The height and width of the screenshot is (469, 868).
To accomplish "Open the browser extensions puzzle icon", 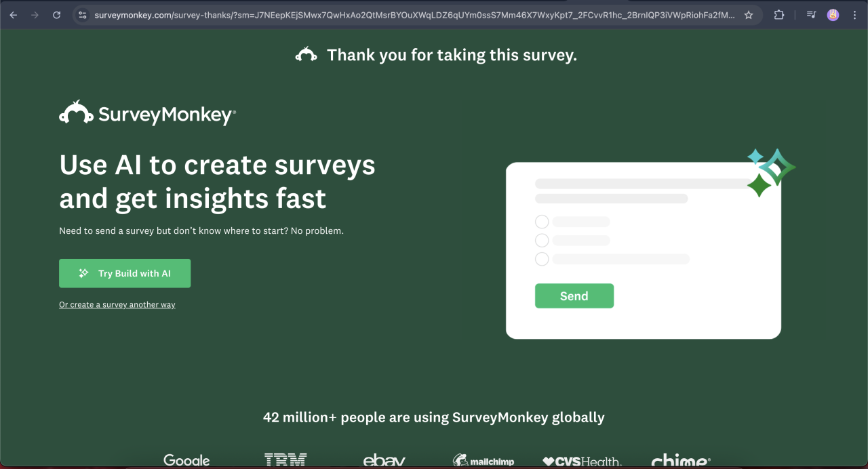I will (779, 15).
